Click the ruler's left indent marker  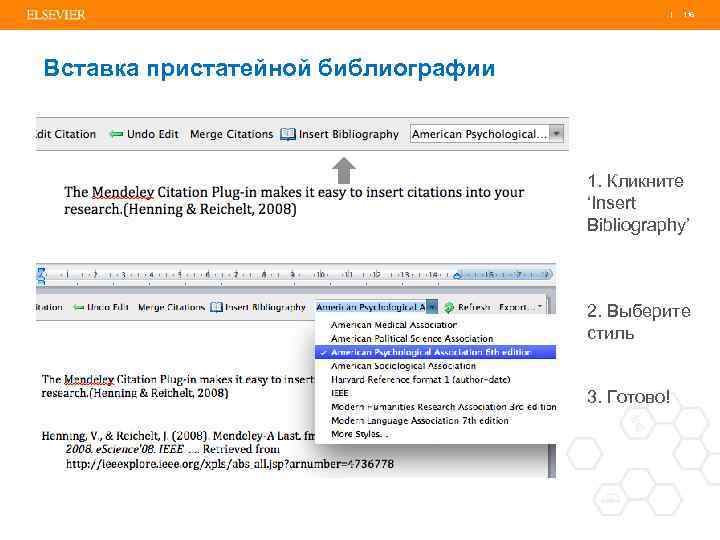click(41, 275)
